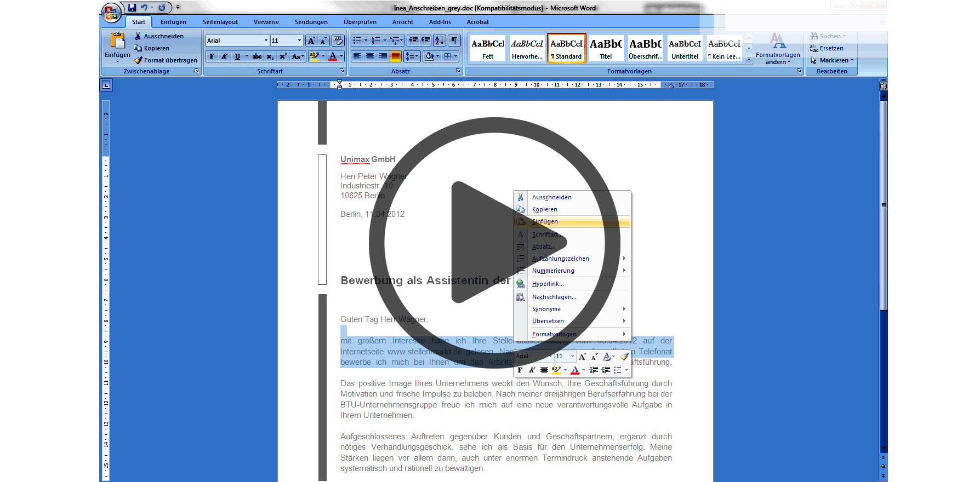Click the increase font size icon in ribbon

coord(311,41)
